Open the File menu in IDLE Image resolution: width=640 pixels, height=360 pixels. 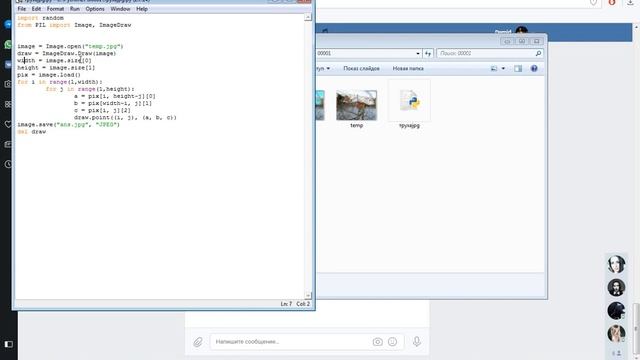point(22,9)
